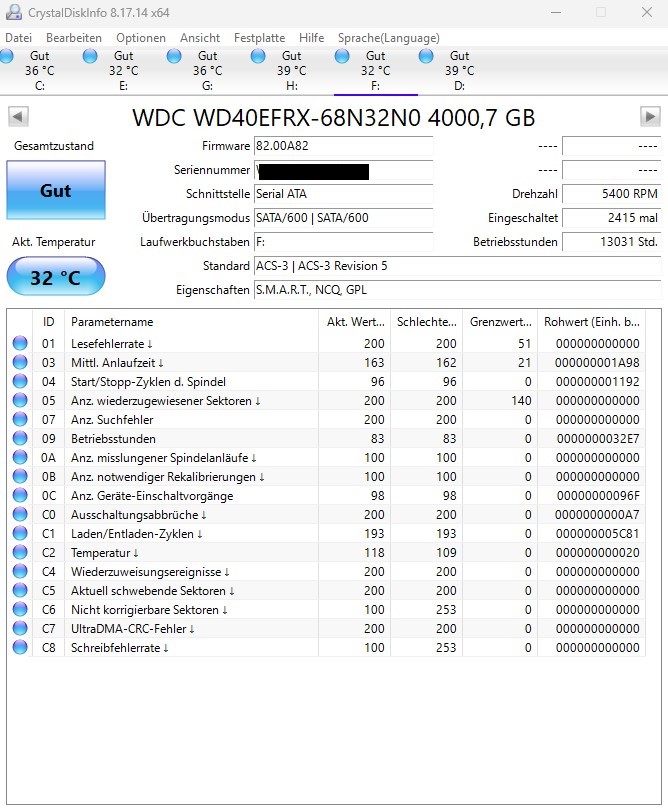Open the Hilfe menu
Viewport: 668px width, 811px height.
pos(311,38)
